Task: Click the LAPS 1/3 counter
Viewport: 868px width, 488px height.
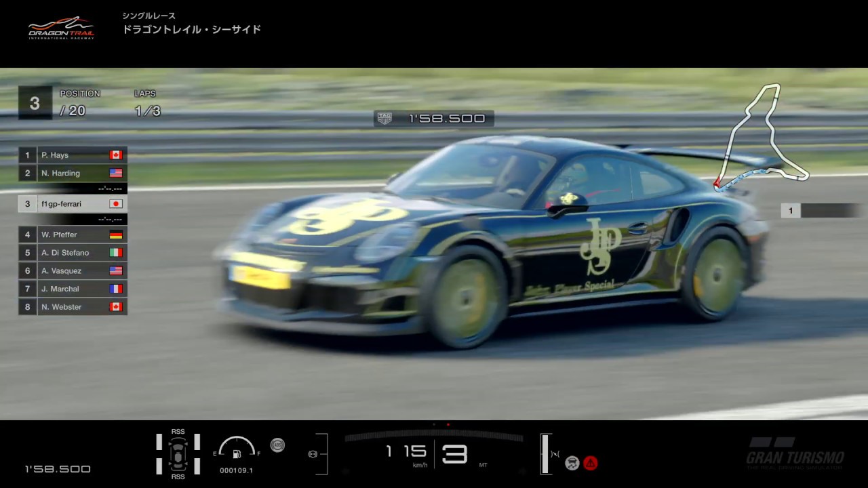Action: [147, 104]
